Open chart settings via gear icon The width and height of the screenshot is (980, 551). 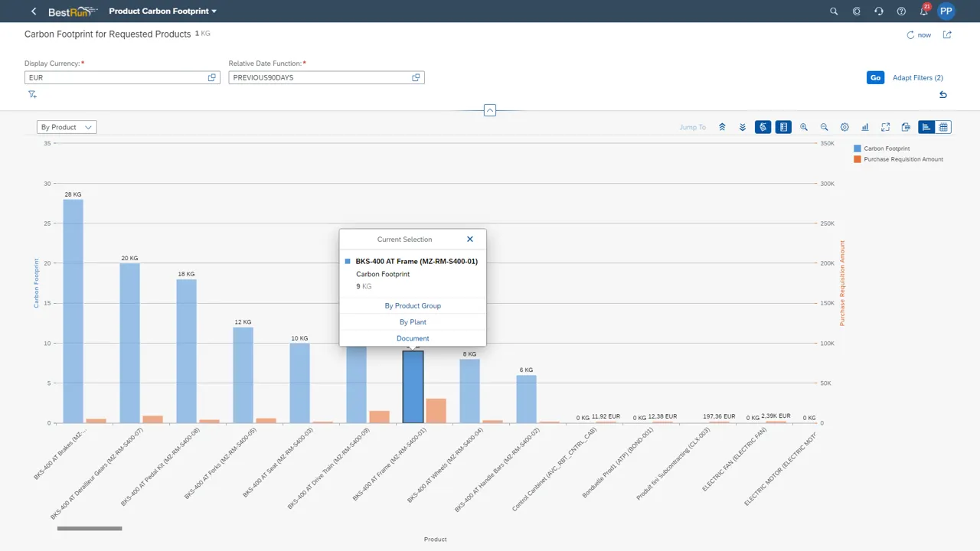(844, 126)
